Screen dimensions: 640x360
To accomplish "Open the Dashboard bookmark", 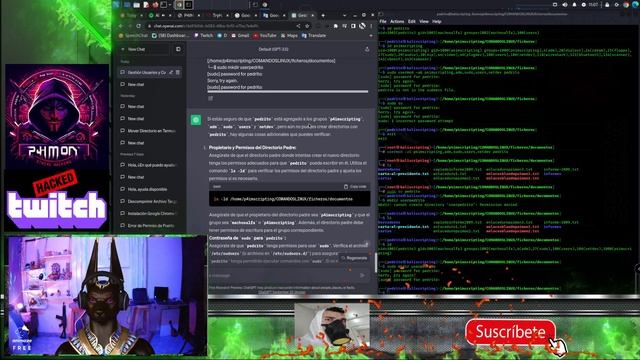I will pyautogui.click(x=170, y=36).
